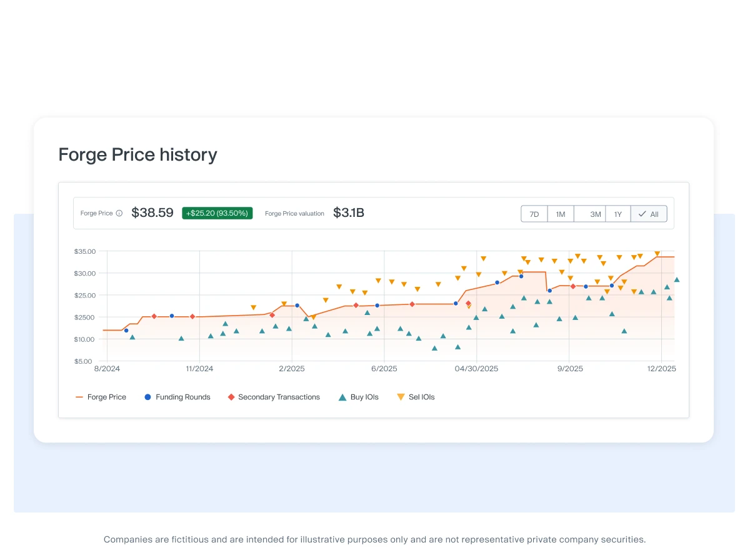
Task: Toggle the Funding Rounds legend text
Action: 182,397
